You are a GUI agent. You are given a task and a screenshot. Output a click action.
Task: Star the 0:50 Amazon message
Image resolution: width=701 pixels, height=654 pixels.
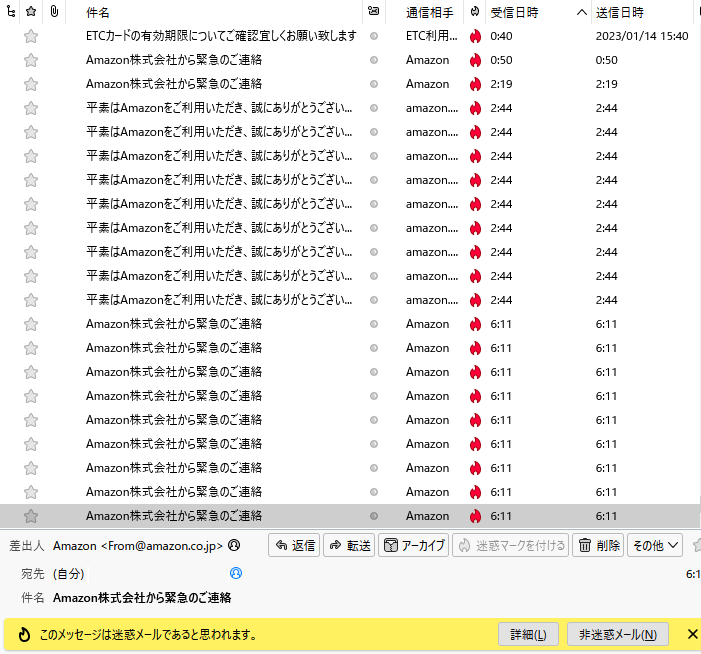click(x=31, y=60)
